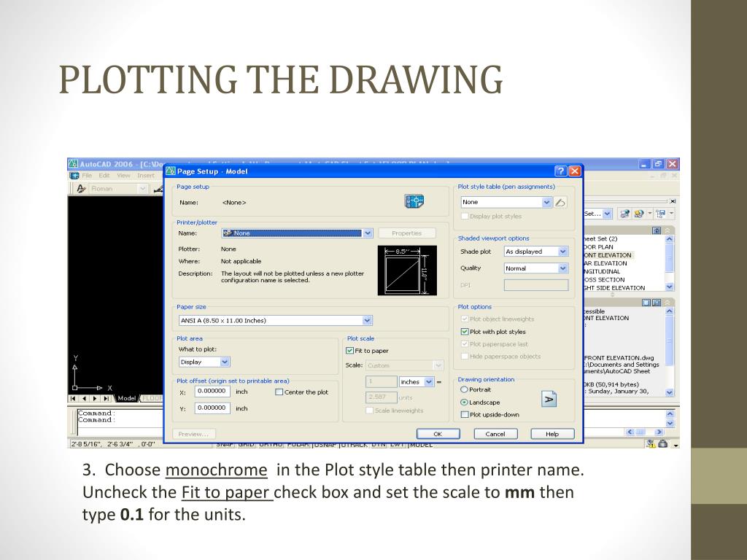Click the sheet list scroll down arrow
Viewport: 747px width, 560px height.
coord(670,287)
